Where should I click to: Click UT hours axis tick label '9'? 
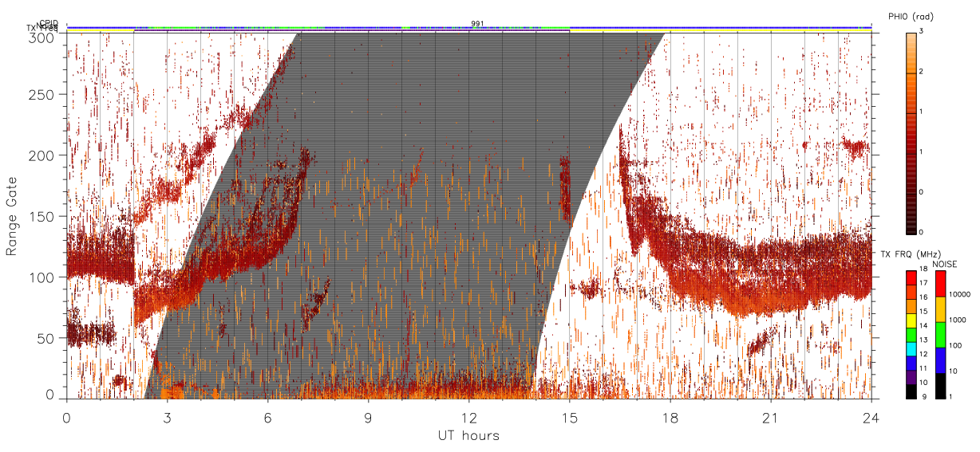pos(369,417)
